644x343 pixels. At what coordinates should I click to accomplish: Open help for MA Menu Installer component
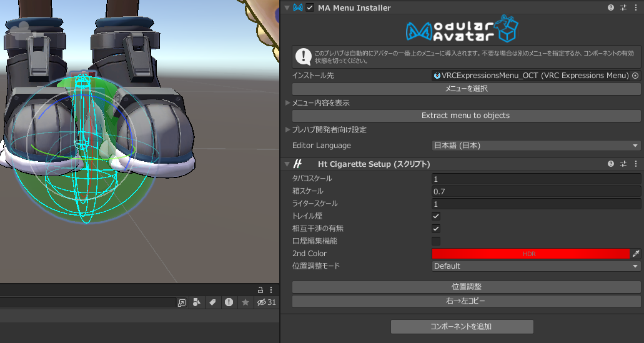611,7
